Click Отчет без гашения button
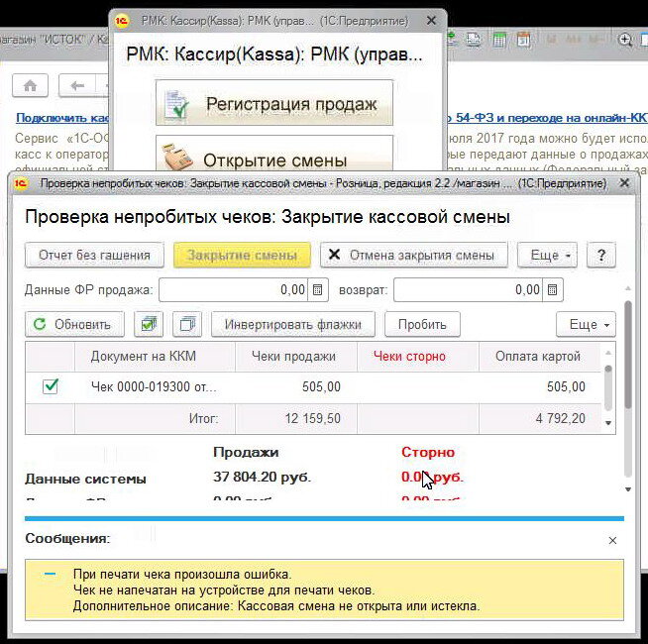Screen dimensions: 648x644 [94, 255]
